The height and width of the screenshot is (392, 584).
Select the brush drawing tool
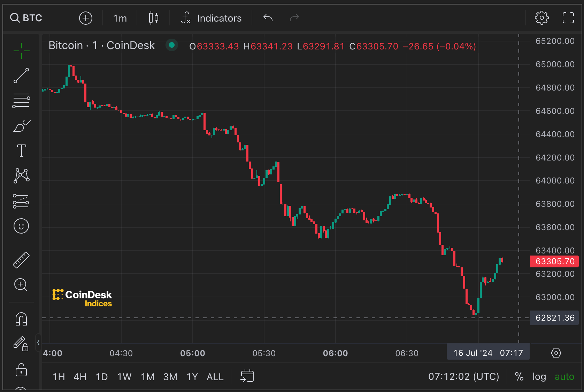click(21, 126)
